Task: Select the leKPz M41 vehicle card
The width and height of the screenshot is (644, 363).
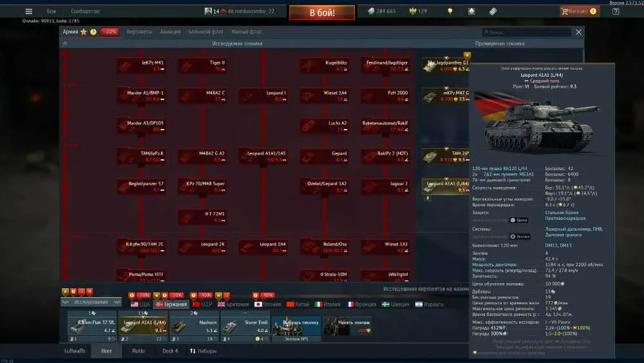Action: coord(142,65)
